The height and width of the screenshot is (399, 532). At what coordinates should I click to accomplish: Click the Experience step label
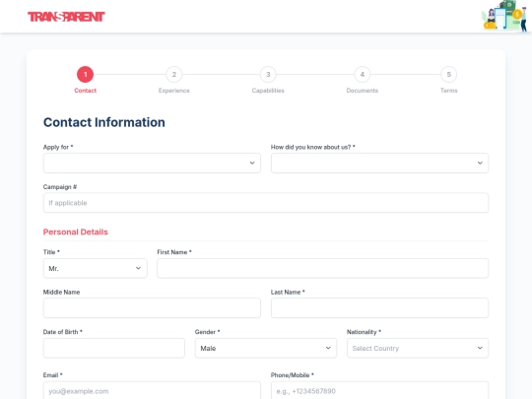[x=174, y=91]
